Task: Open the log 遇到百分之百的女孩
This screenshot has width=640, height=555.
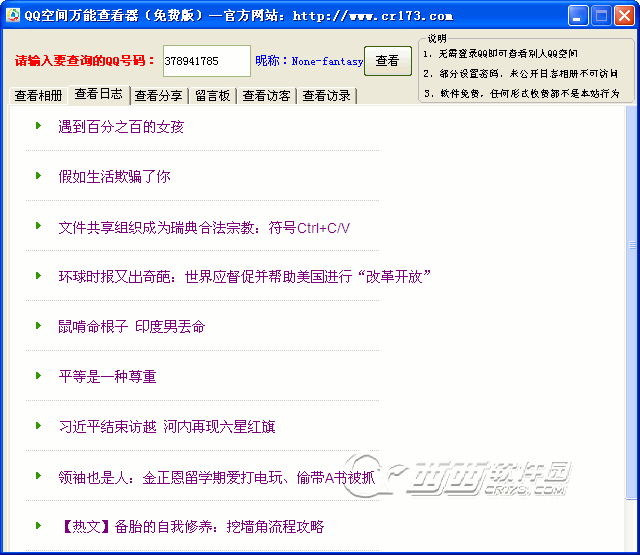Action: 121,127
